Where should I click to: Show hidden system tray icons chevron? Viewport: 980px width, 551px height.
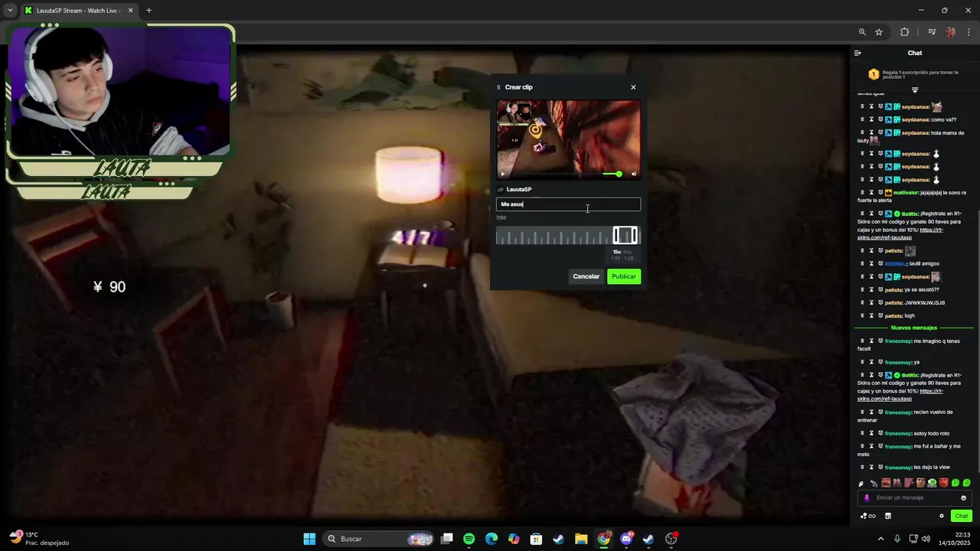tap(880, 539)
